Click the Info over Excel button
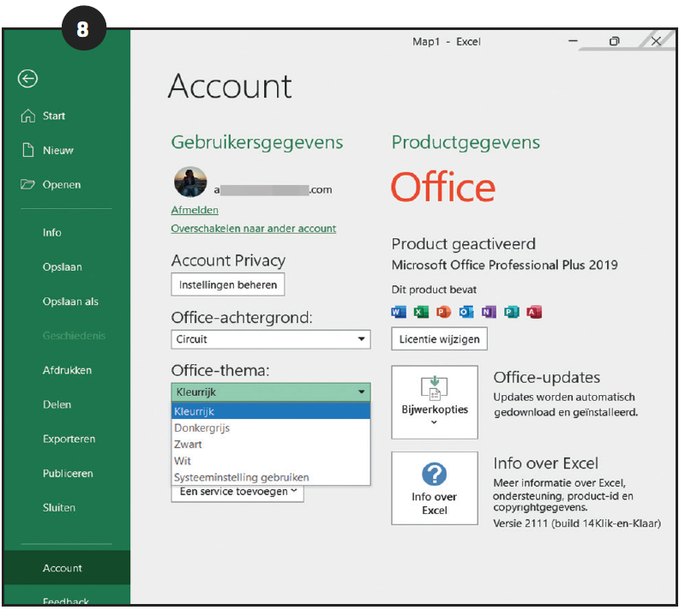The height and width of the screenshot is (616, 685). [x=435, y=488]
